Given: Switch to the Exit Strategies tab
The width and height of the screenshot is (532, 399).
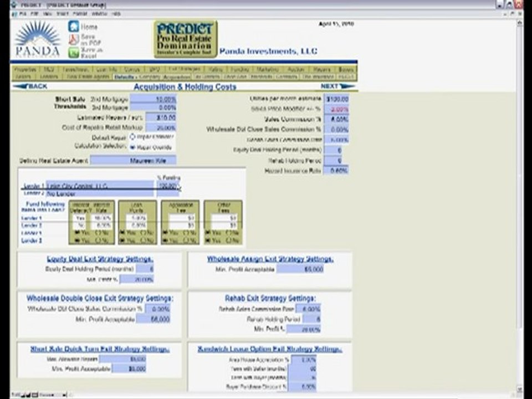Looking at the screenshot, I should [185, 69].
